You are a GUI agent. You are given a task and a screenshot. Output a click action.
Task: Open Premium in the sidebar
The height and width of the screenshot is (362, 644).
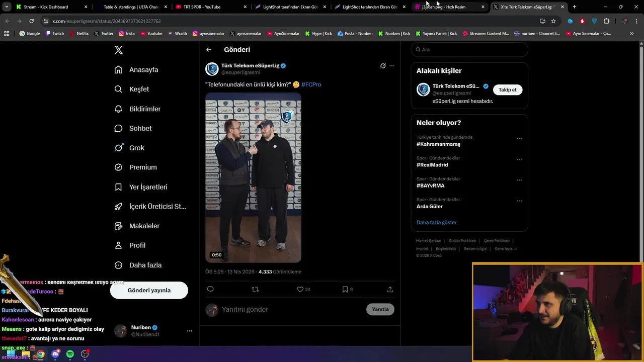136,167
